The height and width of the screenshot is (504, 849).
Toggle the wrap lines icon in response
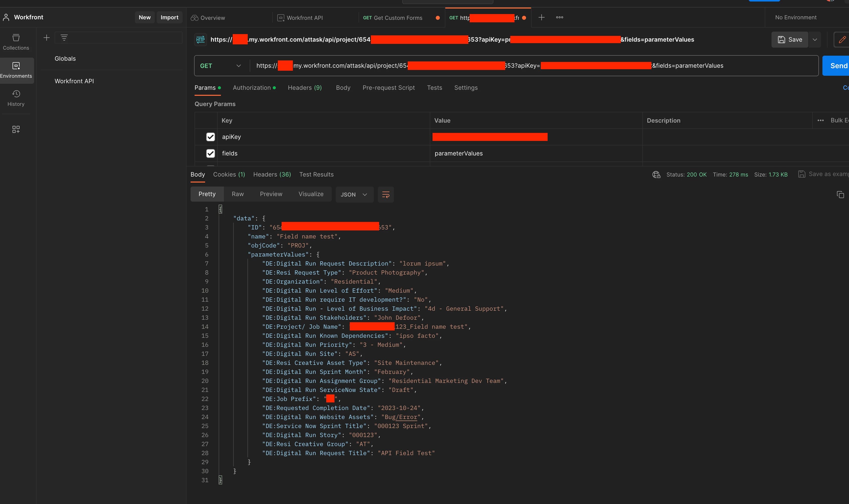point(385,195)
